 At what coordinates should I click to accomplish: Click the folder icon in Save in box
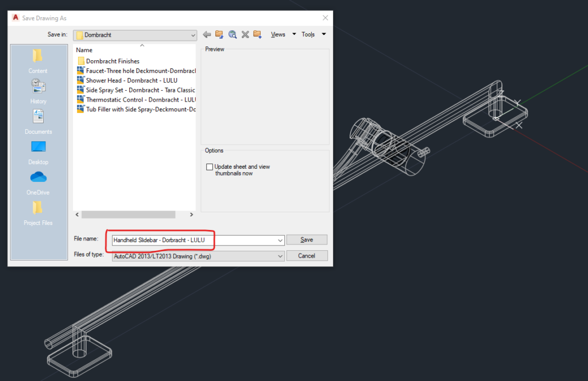coord(79,35)
